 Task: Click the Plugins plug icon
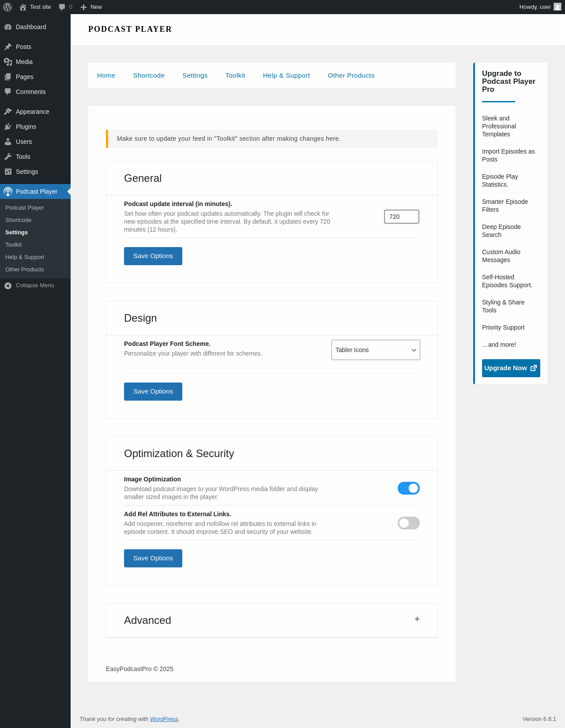pos(8,127)
